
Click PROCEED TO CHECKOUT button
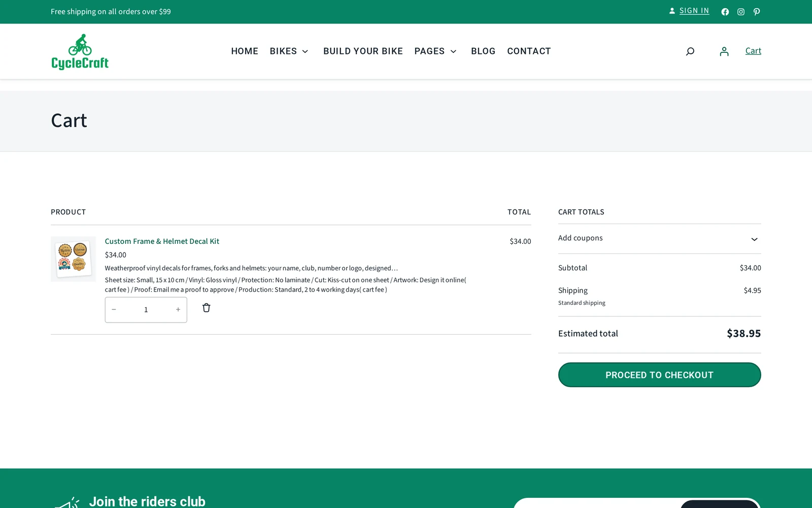coord(659,375)
